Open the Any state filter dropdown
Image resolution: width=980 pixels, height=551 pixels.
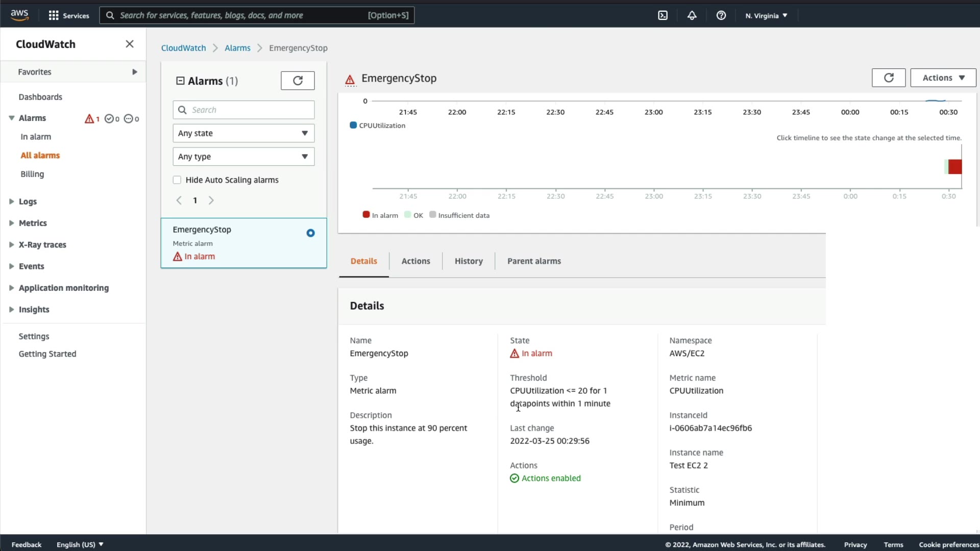(x=243, y=133)
